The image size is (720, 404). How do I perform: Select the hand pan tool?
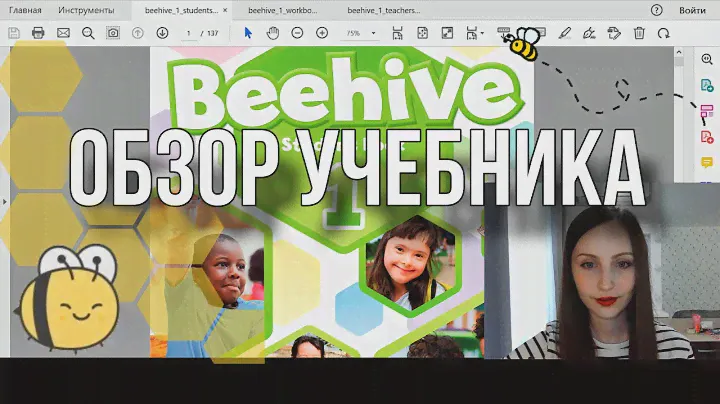click(x=272, y=33)
